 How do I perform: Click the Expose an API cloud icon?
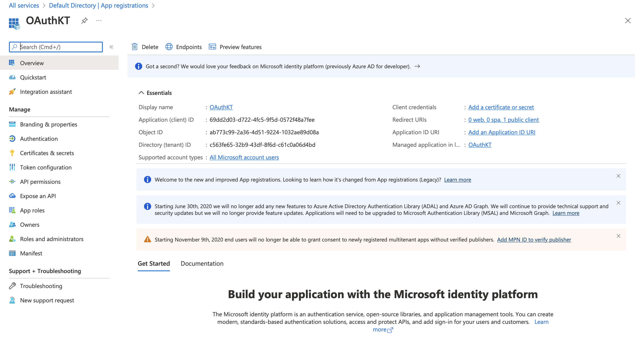click(12, 196)
